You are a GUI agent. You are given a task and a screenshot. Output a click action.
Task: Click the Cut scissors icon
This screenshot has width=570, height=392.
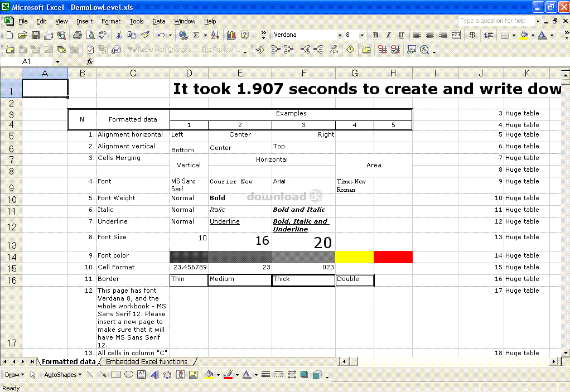(x=119, y=35)
